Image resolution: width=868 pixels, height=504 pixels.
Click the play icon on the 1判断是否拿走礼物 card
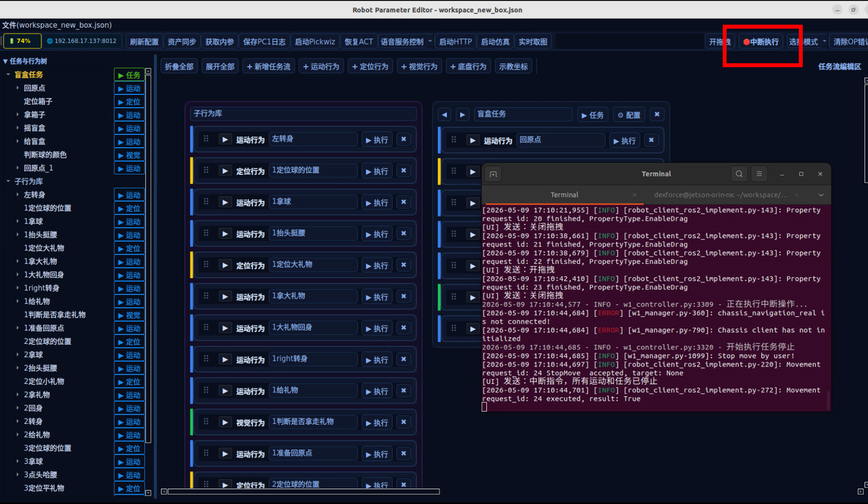pyautogui.click(x=225, y=422)
